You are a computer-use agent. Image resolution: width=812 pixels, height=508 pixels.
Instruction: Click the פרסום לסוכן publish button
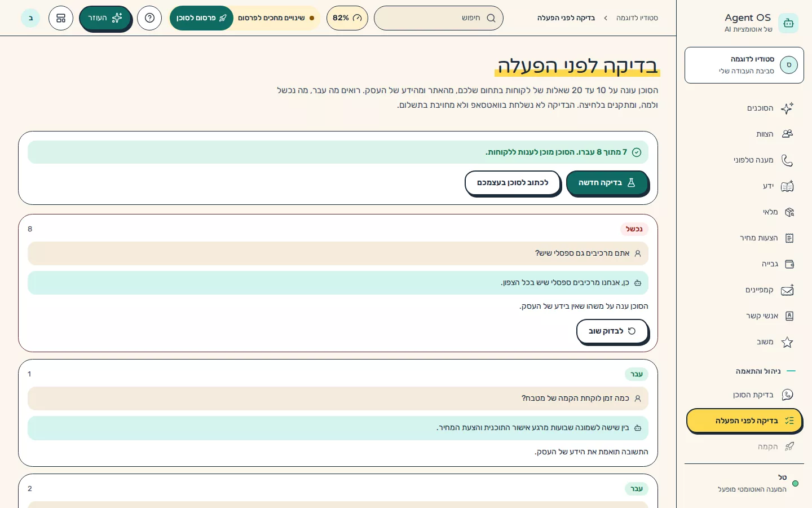201,18
